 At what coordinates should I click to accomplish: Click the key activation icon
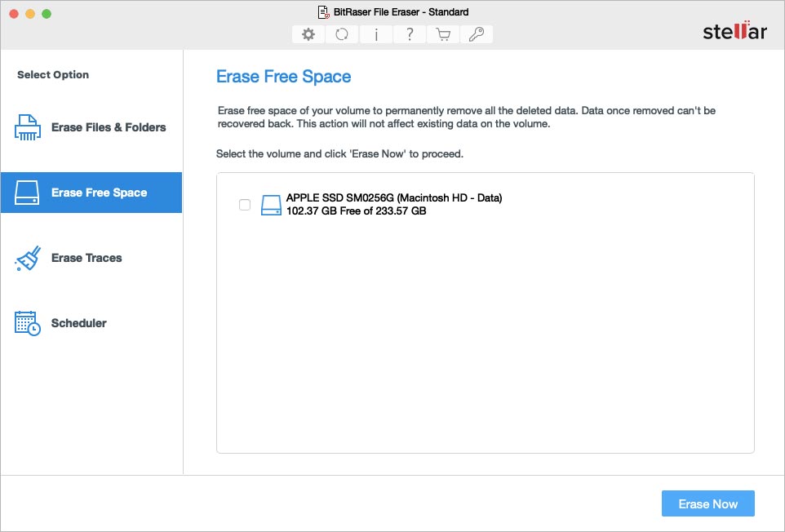pos(477,34)
